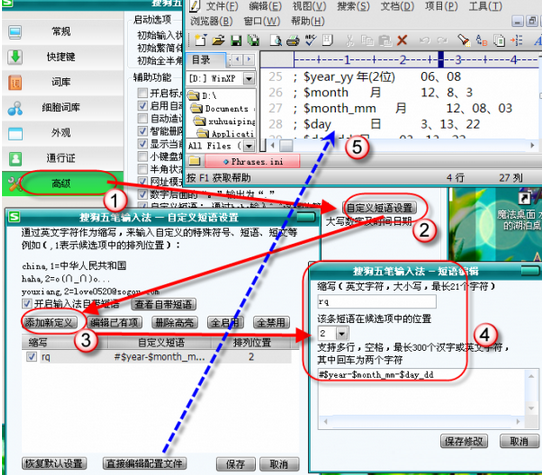Click the abbreviation input field containing rq
Viewport: 547px width, 475px height.
[377, 302]
